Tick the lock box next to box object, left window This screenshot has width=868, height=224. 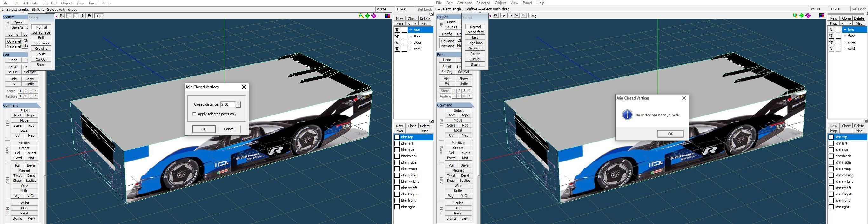404,30
